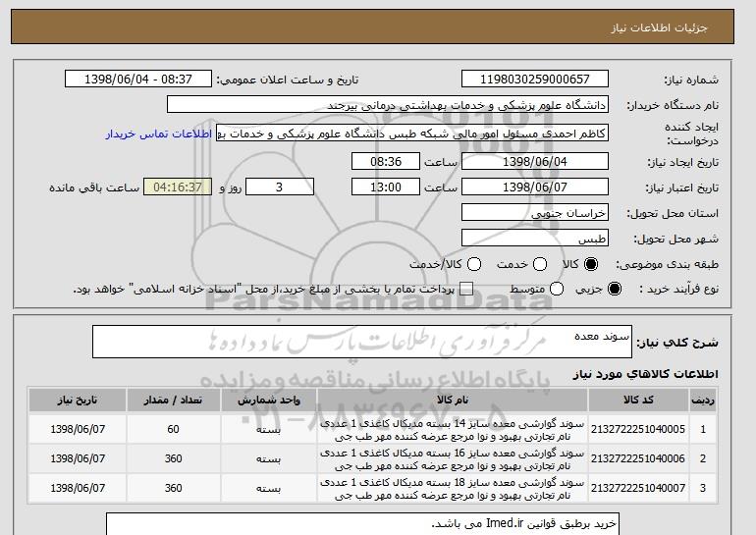Select the کالا radio button

(x=590, y=264)
